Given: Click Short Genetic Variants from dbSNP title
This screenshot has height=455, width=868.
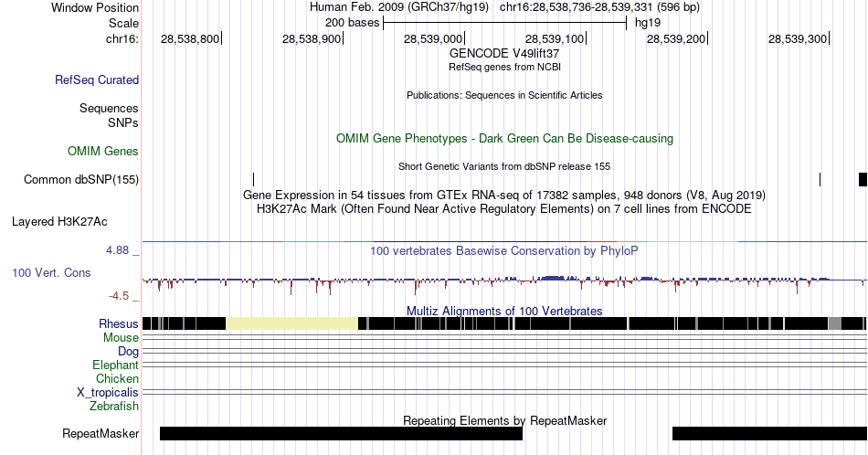Looking at the screenshot, I should (x=504, y=166).
